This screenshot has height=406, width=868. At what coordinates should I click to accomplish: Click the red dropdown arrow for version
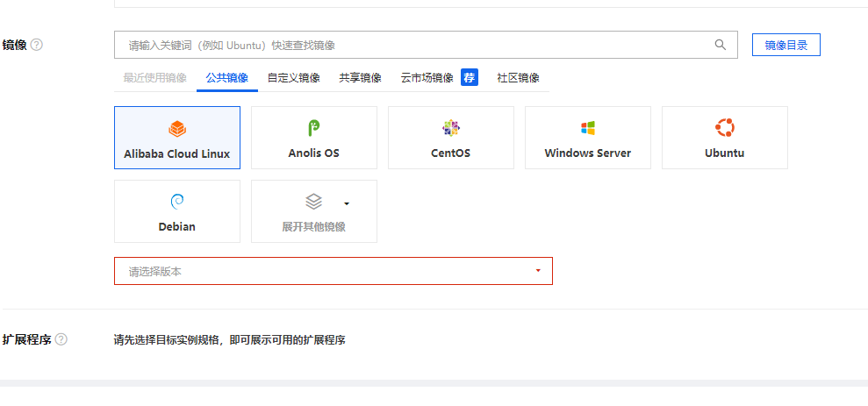click(x=538, y=271)
